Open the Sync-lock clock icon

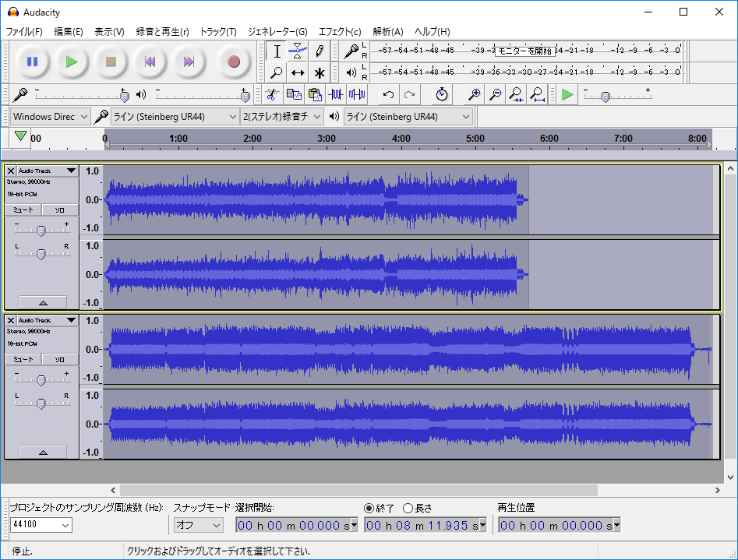click(442, 94)
